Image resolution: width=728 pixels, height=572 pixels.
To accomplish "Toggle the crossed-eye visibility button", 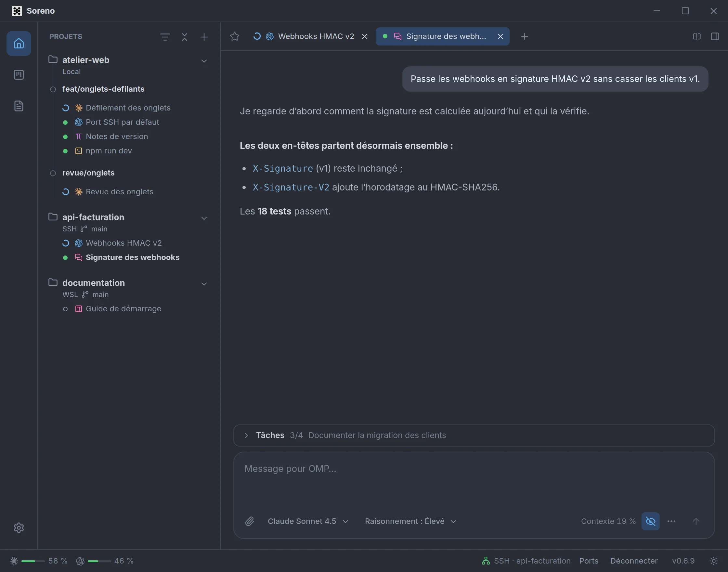I will coord(651,521).
